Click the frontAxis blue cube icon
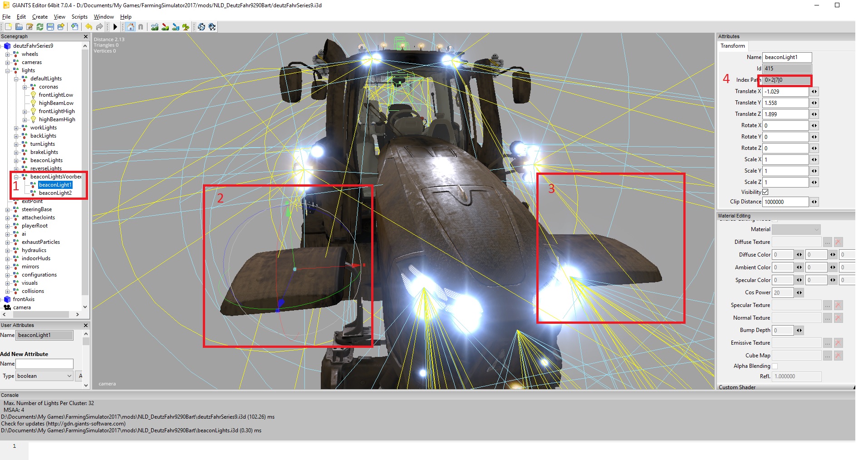The height and width of the screenshot is (460, 868). 7,299
